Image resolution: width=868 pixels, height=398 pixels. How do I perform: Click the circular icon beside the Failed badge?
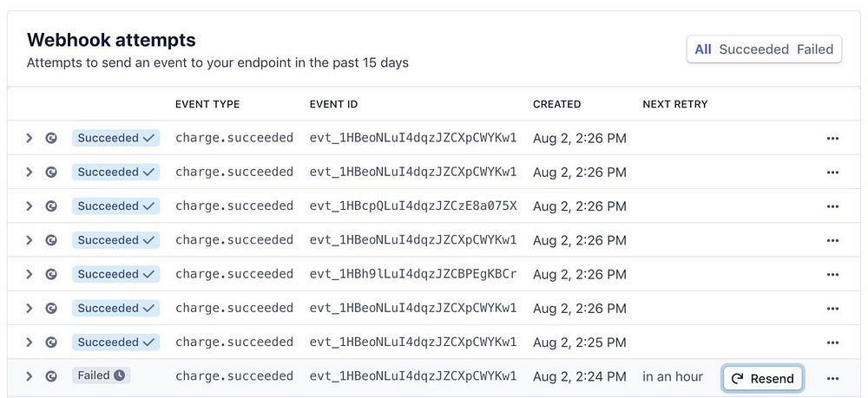(51, 376)
